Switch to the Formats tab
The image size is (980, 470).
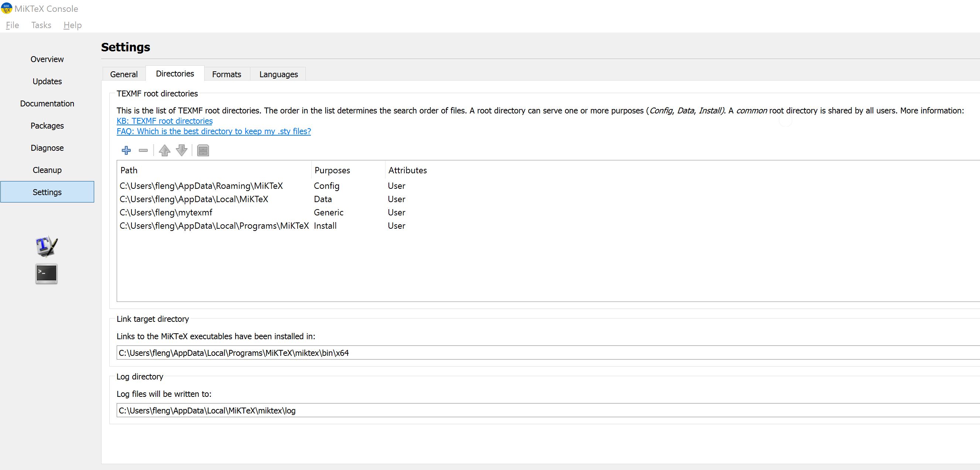(x=227, y=74)
